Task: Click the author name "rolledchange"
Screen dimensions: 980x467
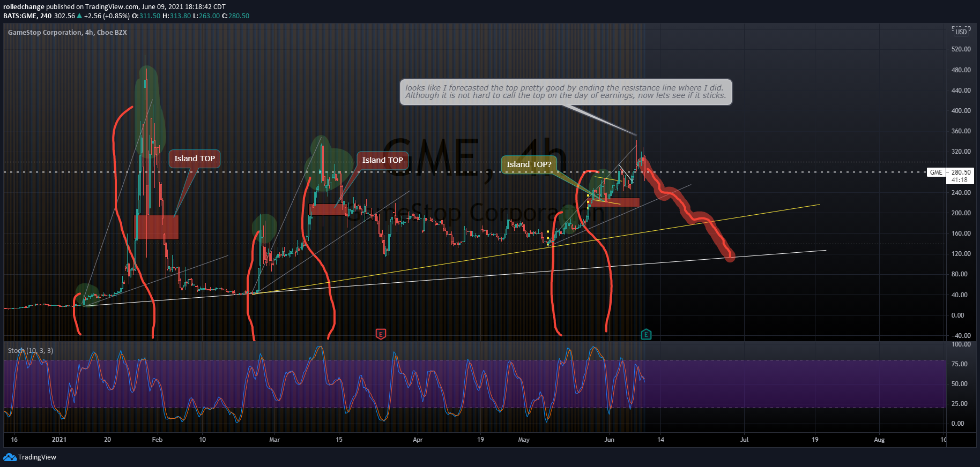Action: [x=24, y=7]
